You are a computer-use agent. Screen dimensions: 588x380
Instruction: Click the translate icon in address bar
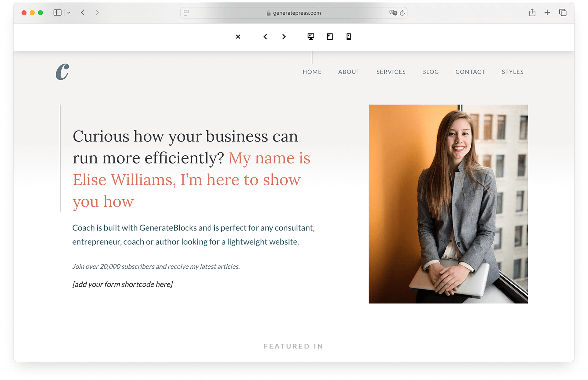point(393,13)
